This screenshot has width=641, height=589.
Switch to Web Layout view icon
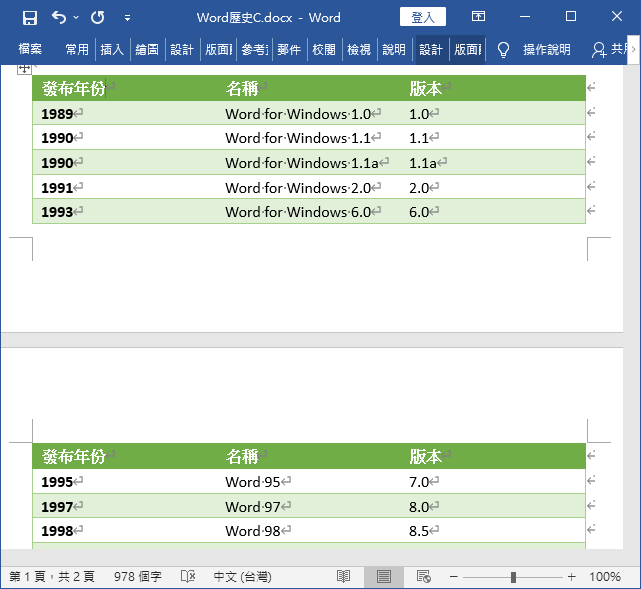point(424,576)
